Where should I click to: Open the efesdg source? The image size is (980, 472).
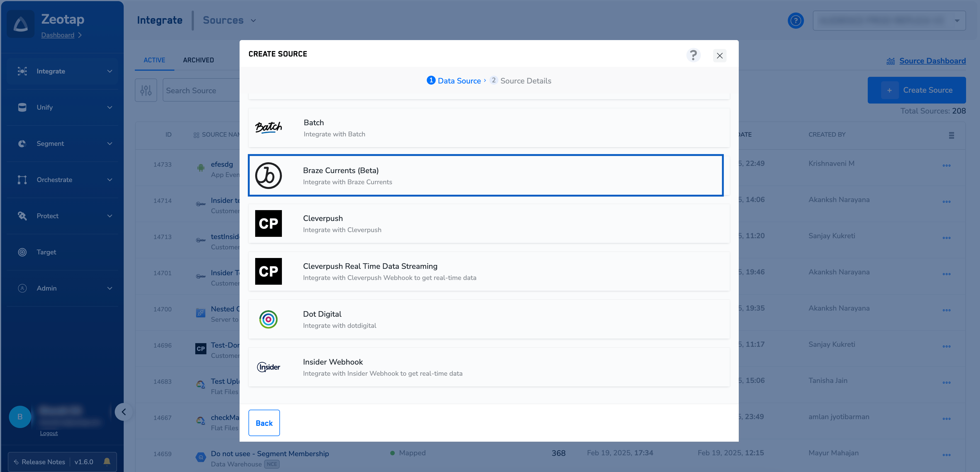[x=222, y=164]
